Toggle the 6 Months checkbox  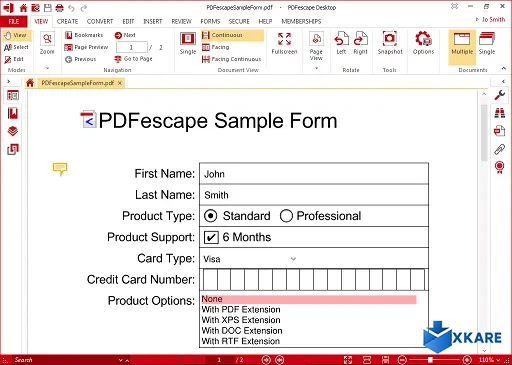tap(211, 237)
